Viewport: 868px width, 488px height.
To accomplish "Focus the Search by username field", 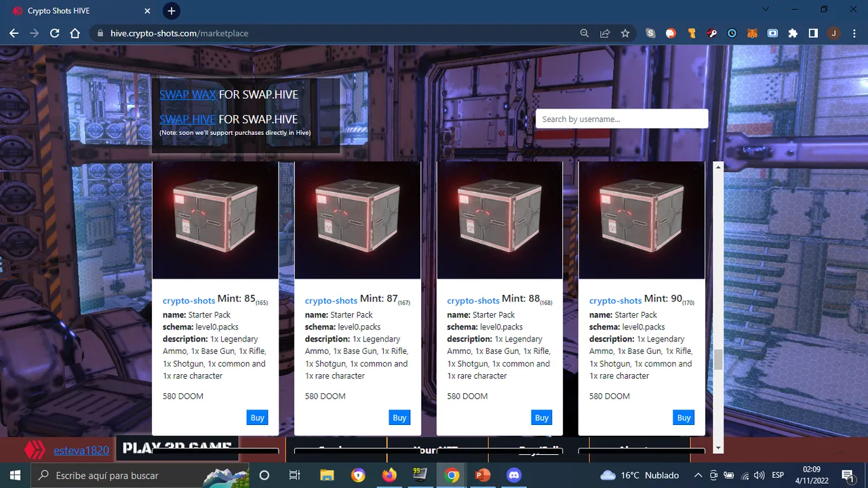I will click(x=622, y=119).
